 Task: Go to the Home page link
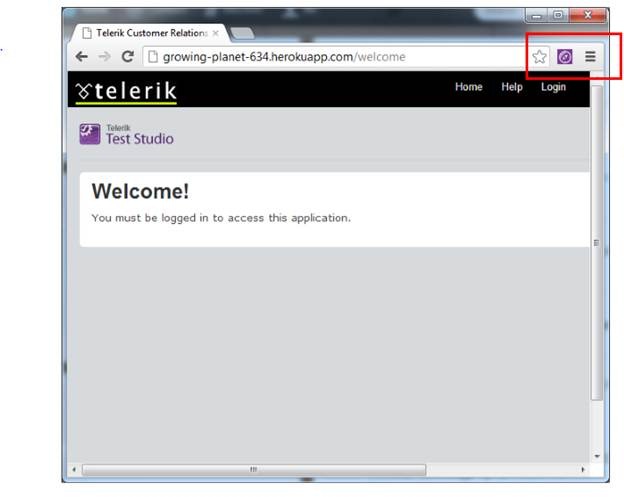[468, 87]
